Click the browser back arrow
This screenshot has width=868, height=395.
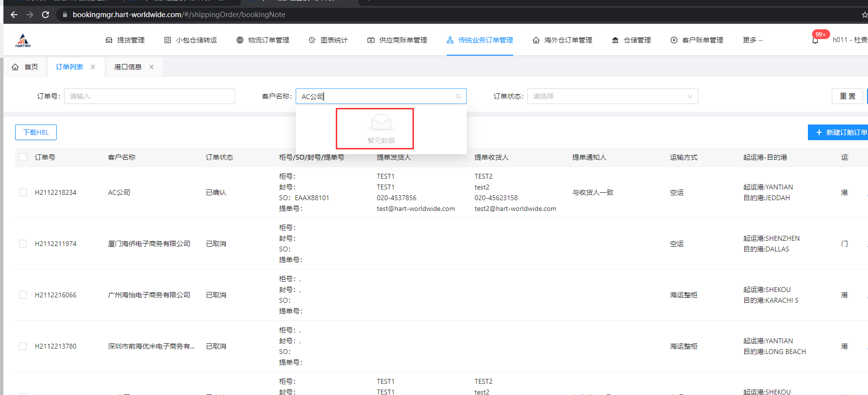click(14, 15)
